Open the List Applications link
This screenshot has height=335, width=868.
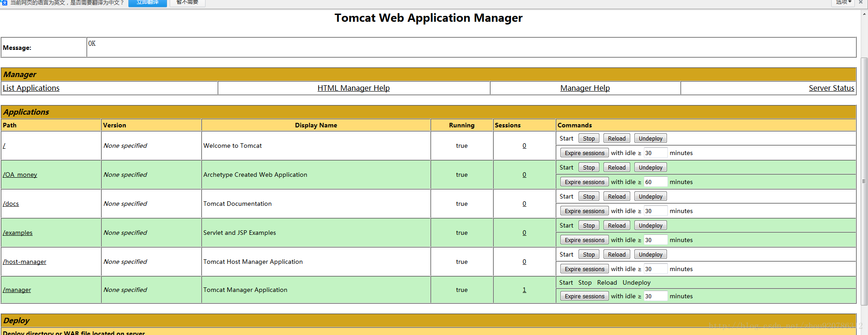[31, 88]
